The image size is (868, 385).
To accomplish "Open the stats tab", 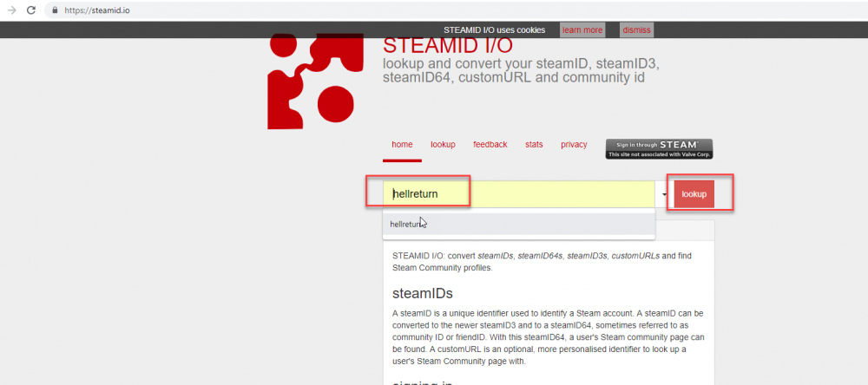I will click(x=534, y=145).
